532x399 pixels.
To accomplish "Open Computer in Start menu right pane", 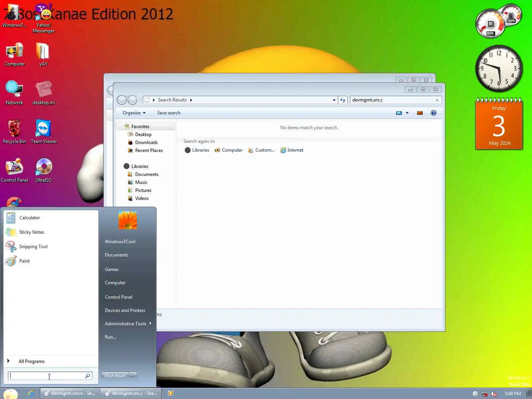I will tap(127, 283).
